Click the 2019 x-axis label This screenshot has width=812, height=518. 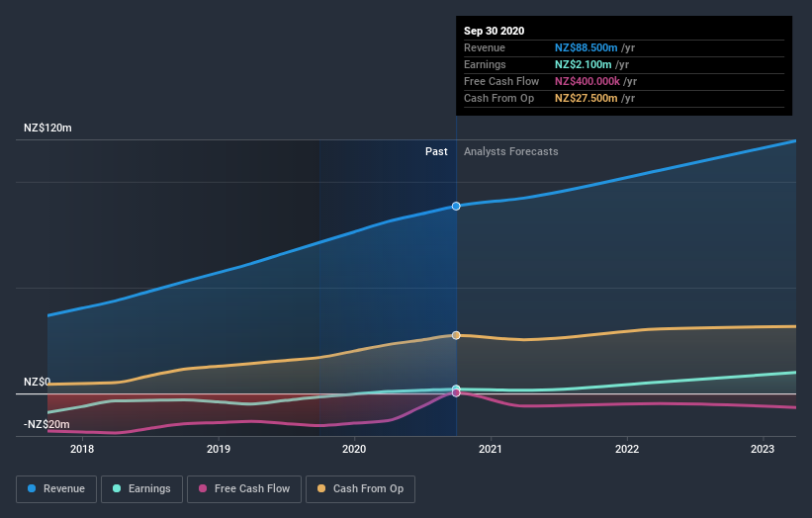tap(219, 449)
